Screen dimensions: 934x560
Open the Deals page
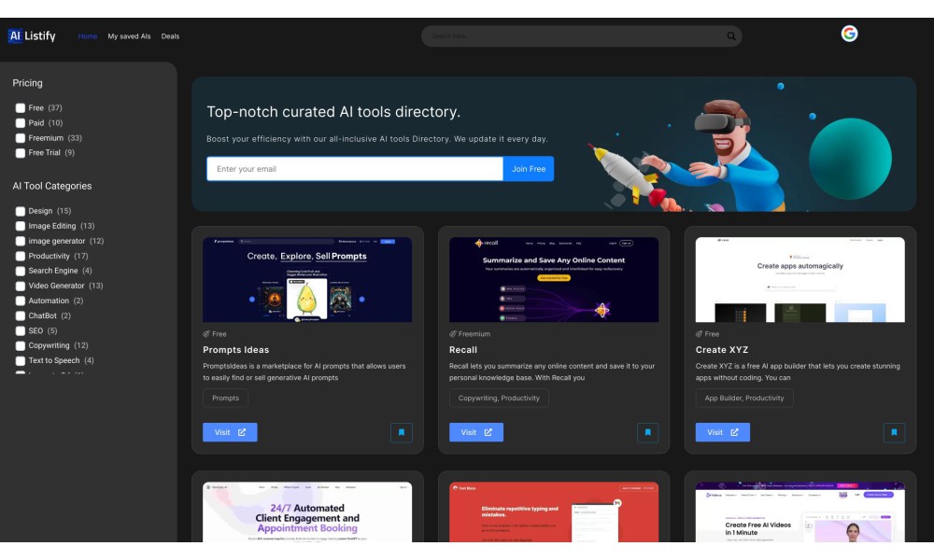point(170,36)
